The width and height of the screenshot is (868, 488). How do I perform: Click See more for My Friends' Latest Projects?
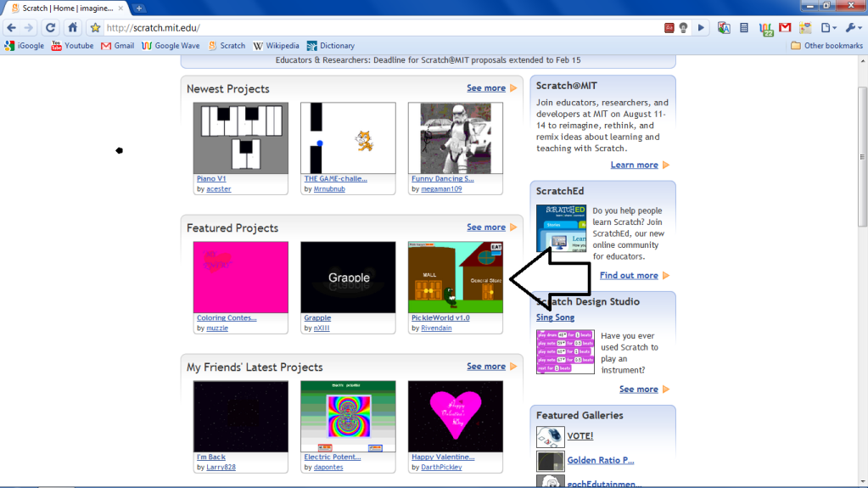pos(486,366)
